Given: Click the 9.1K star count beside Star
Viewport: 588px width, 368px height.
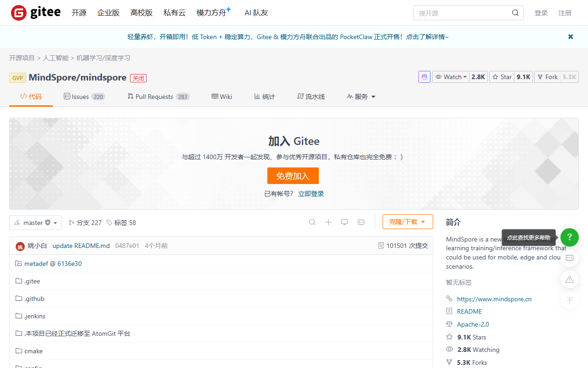Looking at the screenshot, I should click(x=523, y=77).
